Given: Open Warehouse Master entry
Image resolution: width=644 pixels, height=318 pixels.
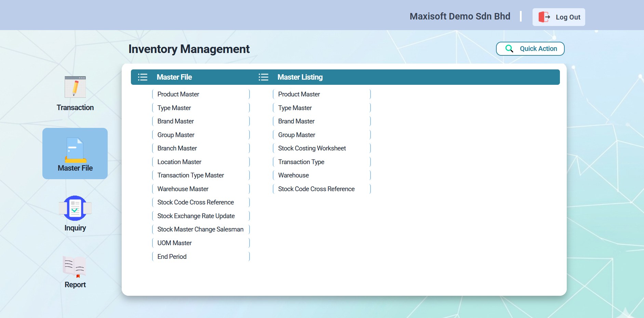Looking at the screenshot, I should pyautogui.click(x=201, y=189).
